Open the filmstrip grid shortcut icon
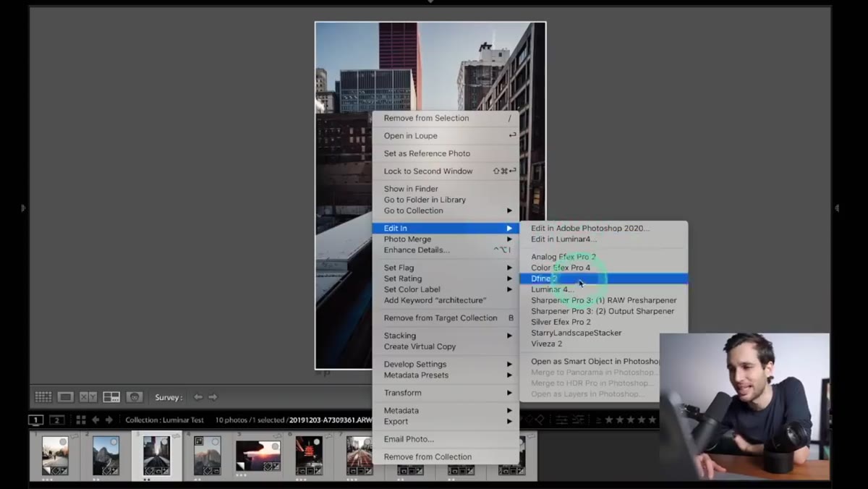Viewport: 868px width, 489px height. (x=81, y=420)
